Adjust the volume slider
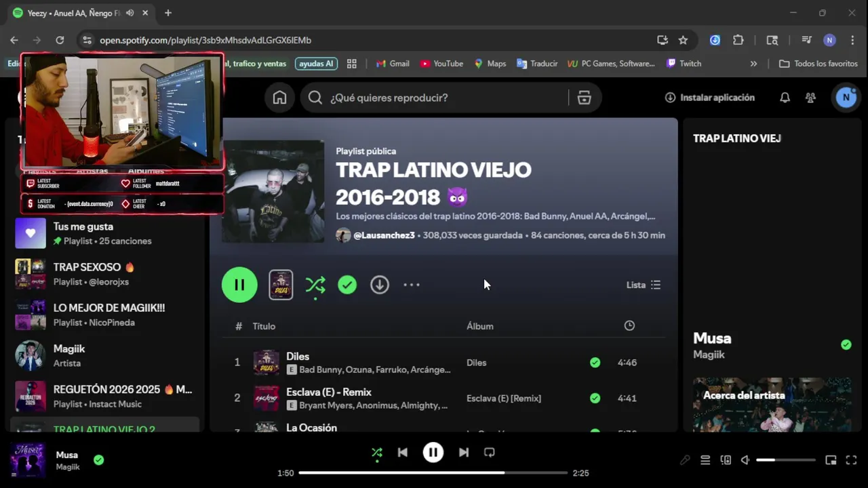Image resolution: width=868 pixels, height=488 pixels. [x=786, y=460]
